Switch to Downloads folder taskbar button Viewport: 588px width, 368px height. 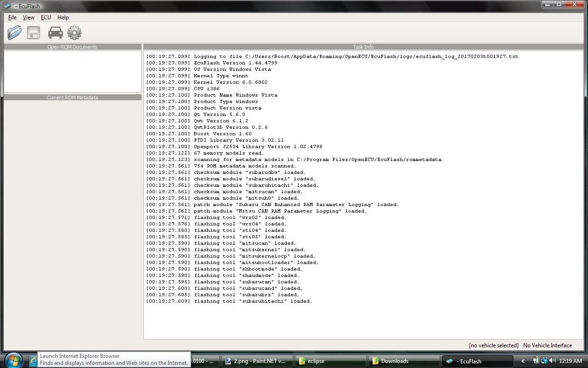pyautogui.click(x=404, y=361)
